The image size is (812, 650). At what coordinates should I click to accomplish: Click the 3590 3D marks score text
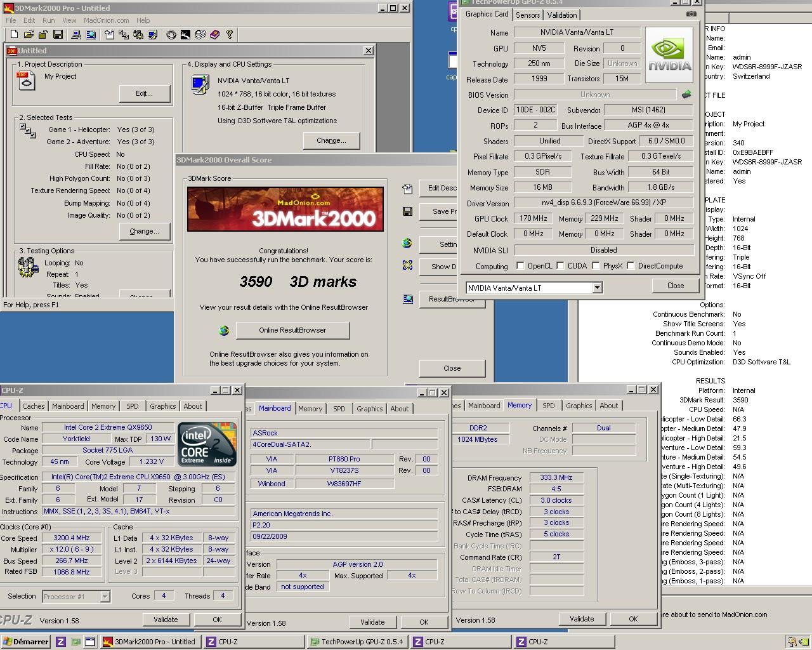[298, 282]
